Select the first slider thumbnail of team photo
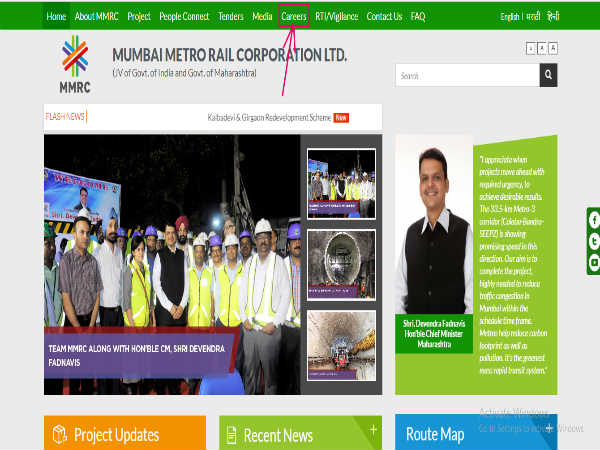Screen dimensions: 600x450 341,184
